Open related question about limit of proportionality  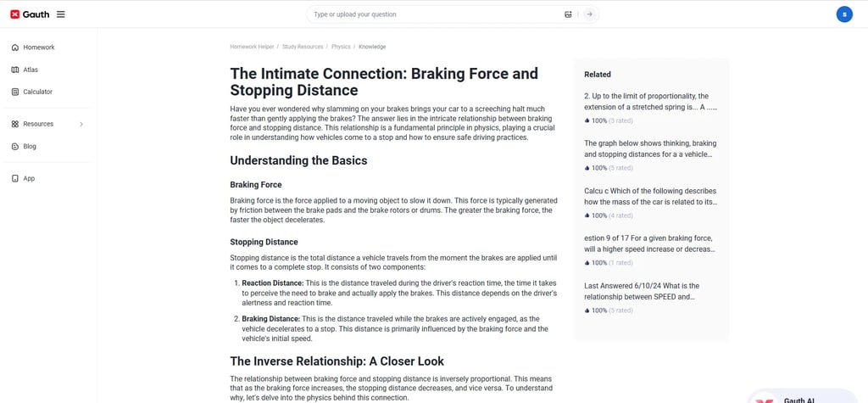tap(651, 102)
